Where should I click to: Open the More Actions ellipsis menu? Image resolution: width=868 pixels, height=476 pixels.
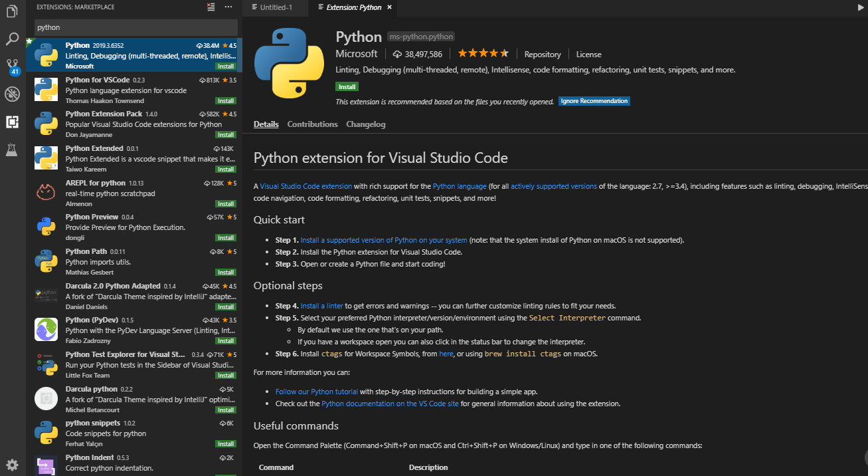click(x=228, y=7)
